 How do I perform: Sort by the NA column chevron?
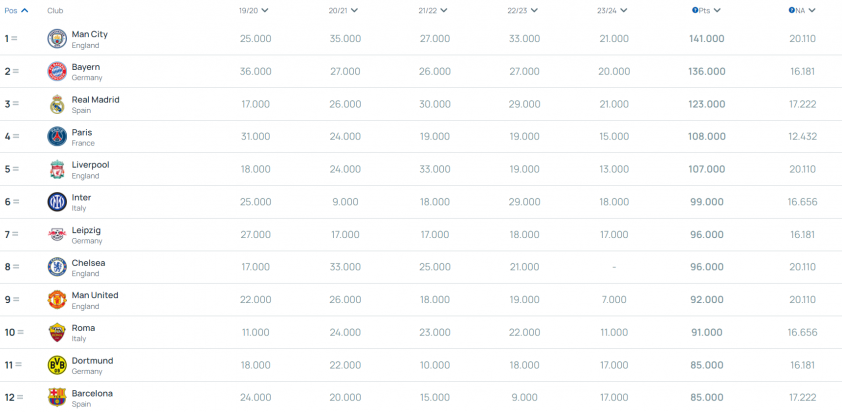(811, 10)
